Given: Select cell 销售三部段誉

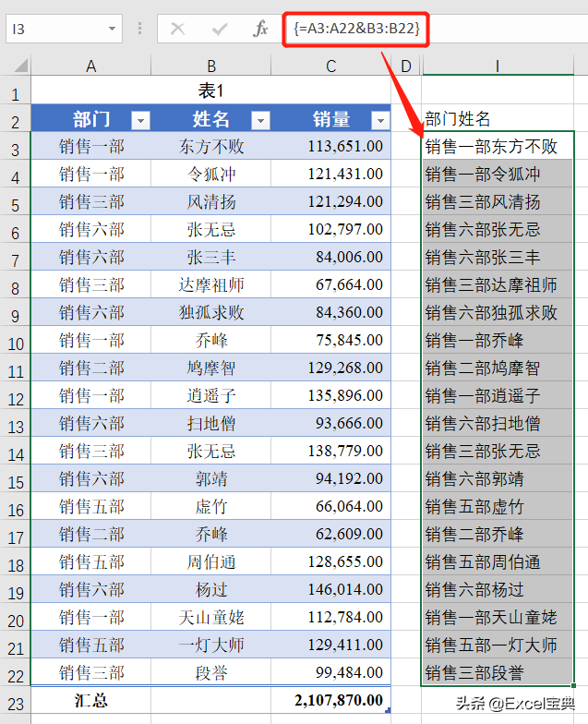Looking at the screenshot, I should click(x=498, y=672).
